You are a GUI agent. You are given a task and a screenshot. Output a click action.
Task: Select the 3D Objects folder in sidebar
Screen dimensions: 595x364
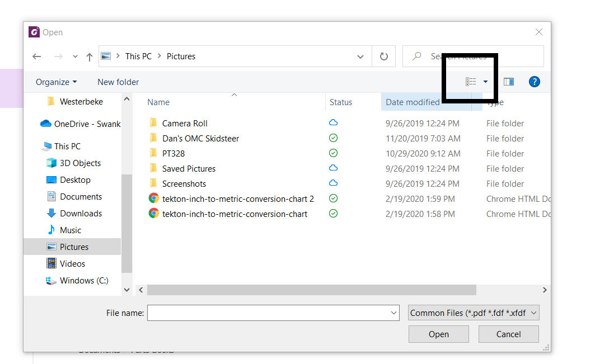pyautogui.click(x=80, y=163)
